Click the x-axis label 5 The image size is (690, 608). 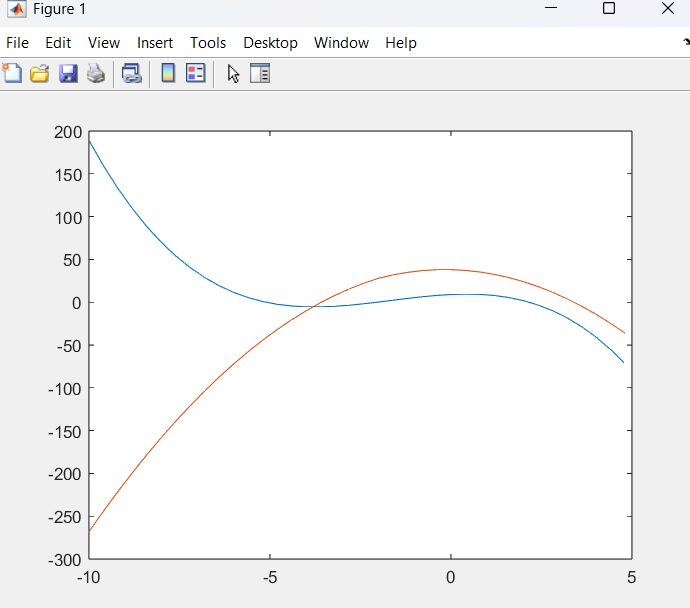(x=631, y=577)
